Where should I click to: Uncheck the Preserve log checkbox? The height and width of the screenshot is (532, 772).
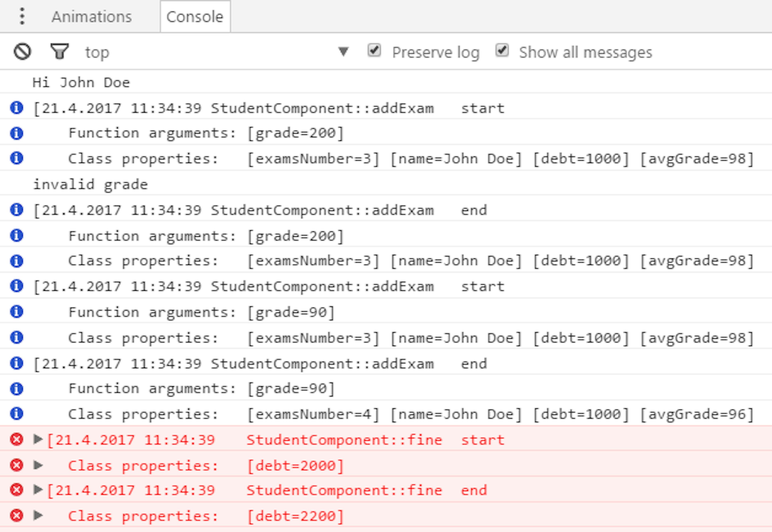[374, 50]
